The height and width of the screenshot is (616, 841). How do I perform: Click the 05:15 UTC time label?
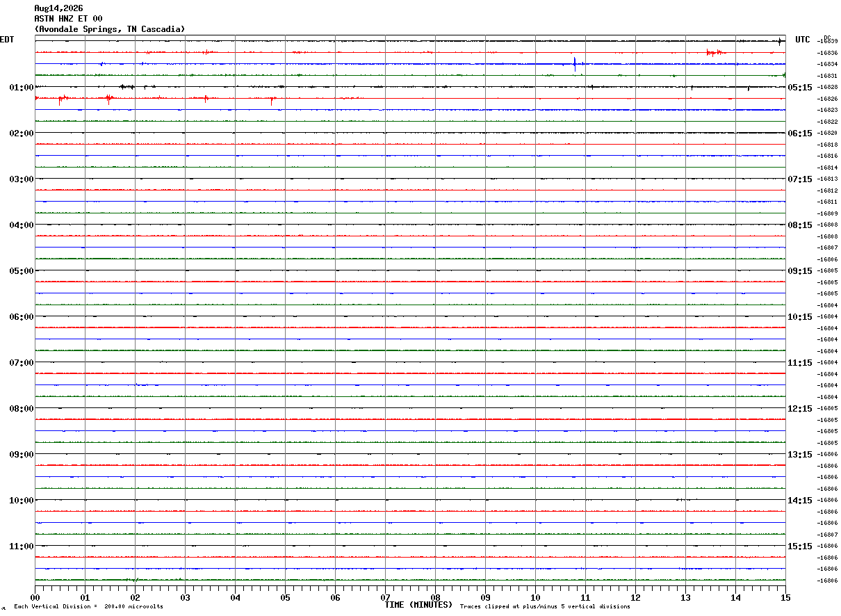(800, 88)
